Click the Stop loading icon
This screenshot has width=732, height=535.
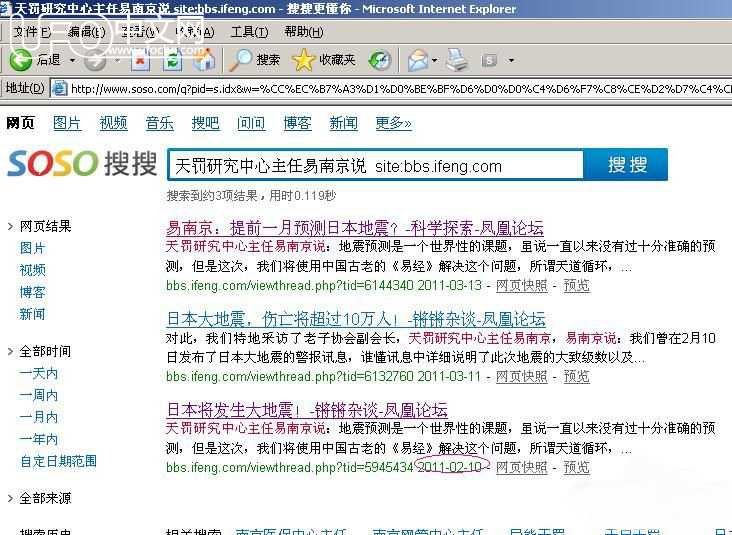click(141, 60)
